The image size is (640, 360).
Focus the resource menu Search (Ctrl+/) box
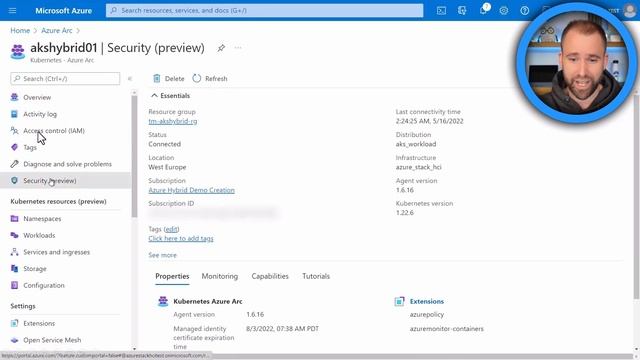(65, 78)
